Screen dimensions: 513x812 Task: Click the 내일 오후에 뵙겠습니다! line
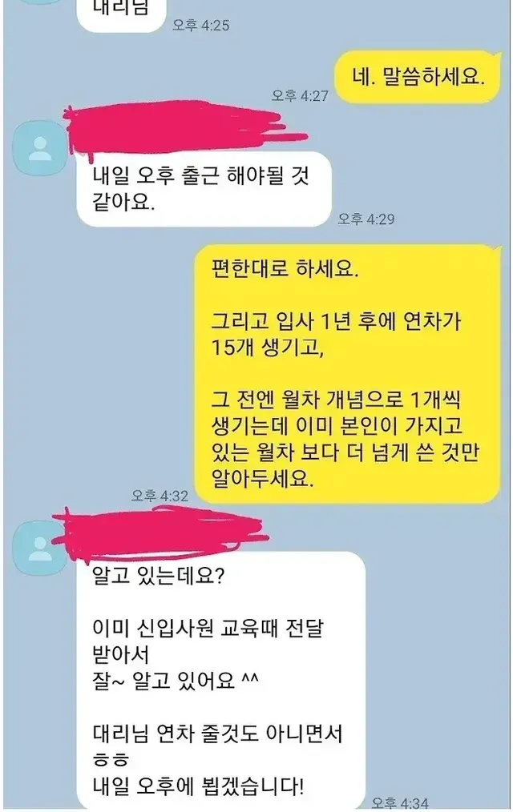198,786
